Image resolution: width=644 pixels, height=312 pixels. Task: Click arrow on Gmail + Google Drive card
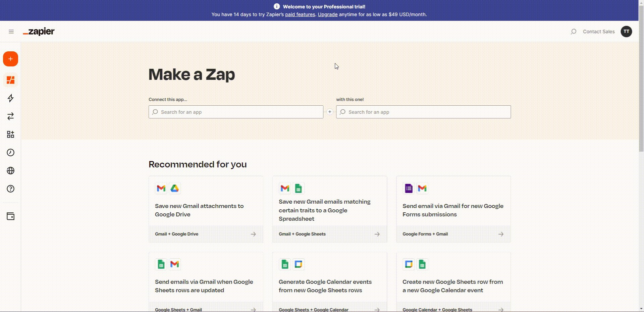(x=253, y=234)
